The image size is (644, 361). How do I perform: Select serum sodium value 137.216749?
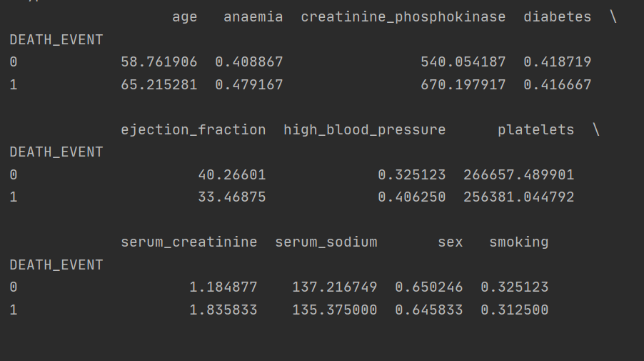pyautogui.click(x=334, y=287)
